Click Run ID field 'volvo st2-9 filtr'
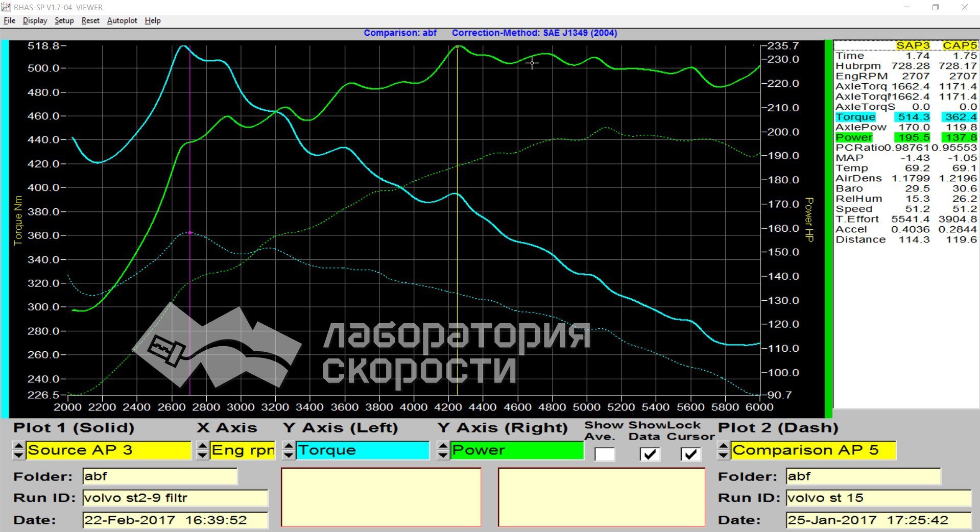The height and width of the screenshot is (532, 980). 175,498
